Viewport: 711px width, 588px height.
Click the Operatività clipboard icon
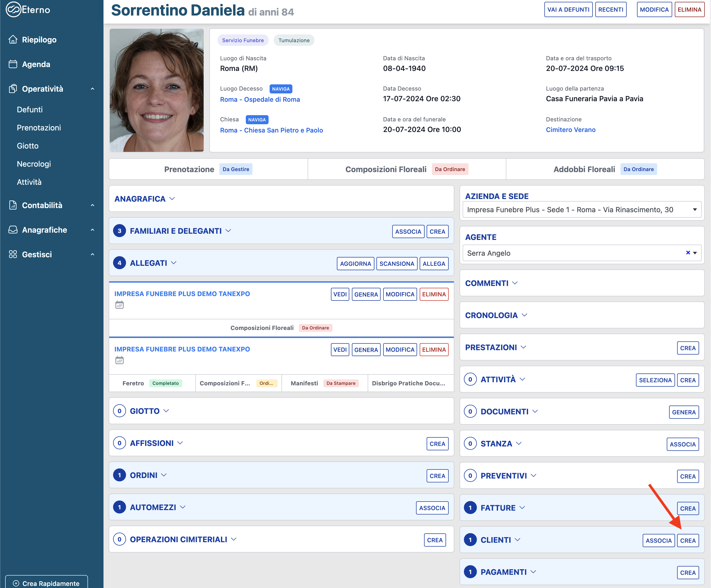[13, 89]
